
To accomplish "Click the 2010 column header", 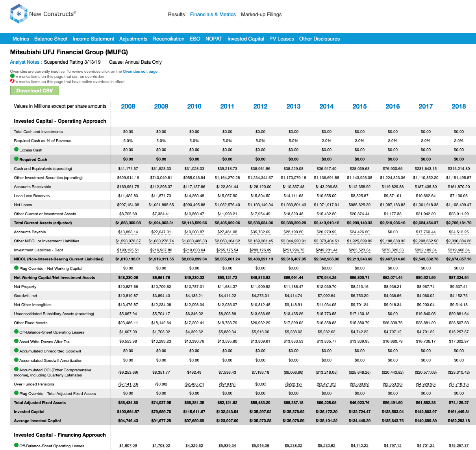I will [x=194, y=106].
